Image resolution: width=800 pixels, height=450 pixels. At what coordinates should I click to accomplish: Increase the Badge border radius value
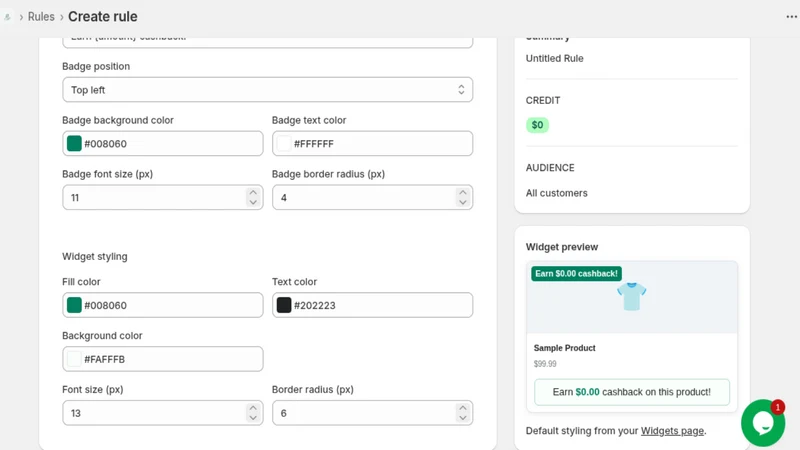463,193
